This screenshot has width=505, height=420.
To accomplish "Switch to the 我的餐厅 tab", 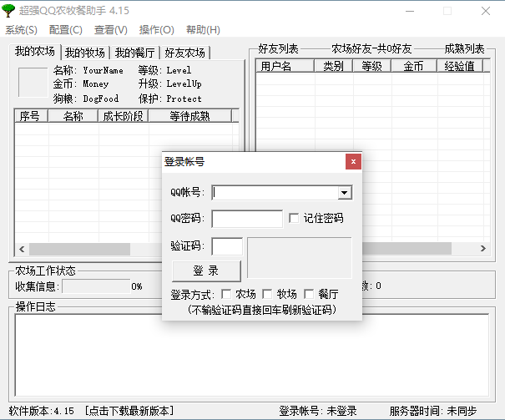I will click(x=135, y=53).
